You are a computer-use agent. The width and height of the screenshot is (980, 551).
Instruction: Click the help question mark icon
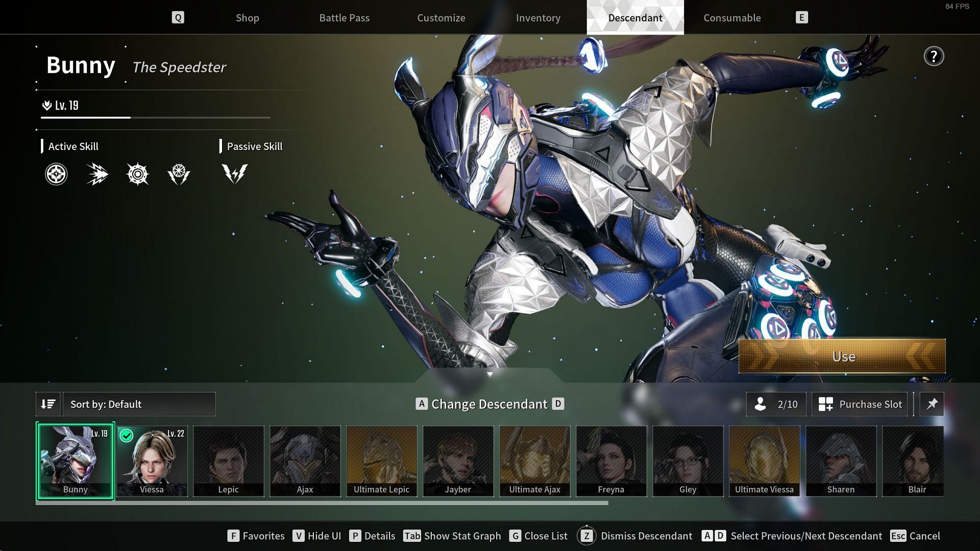934,56
